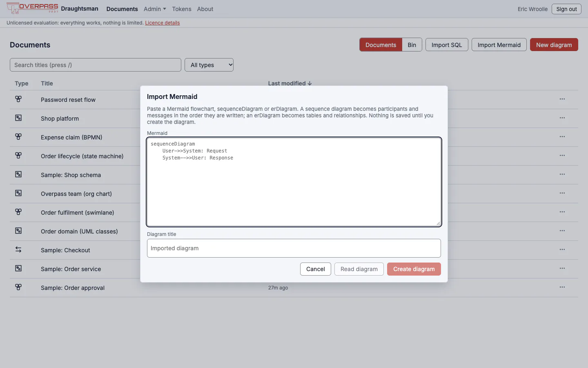Viewport: 588px width, 368px height.
Task: Open the more menu for Sample: Order approval
Action: click(562, 287)
